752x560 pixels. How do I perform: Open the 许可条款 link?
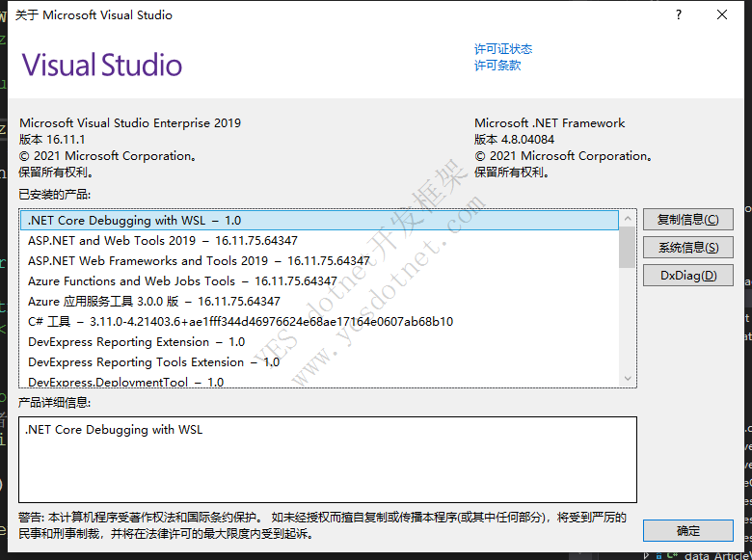click(497, 66)
